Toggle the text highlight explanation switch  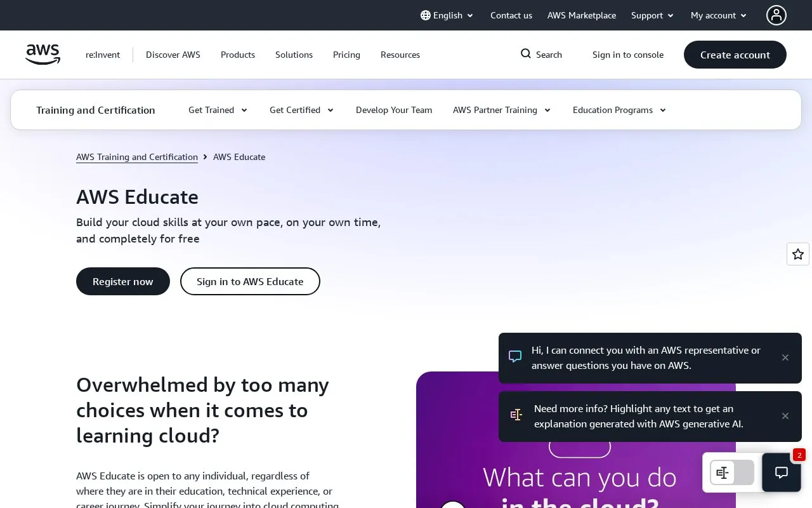pos(732,472)
